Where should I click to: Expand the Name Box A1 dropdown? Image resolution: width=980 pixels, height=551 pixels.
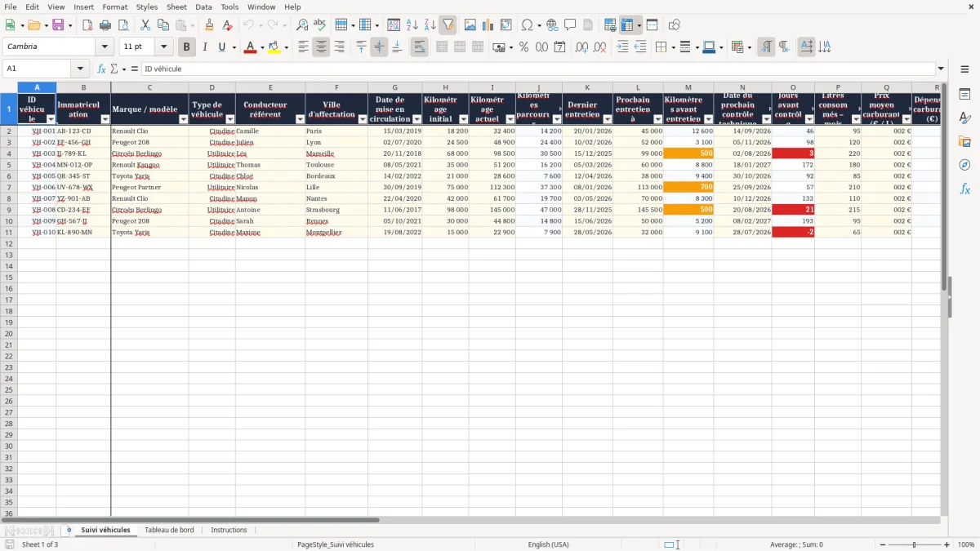tap(80, 69)
